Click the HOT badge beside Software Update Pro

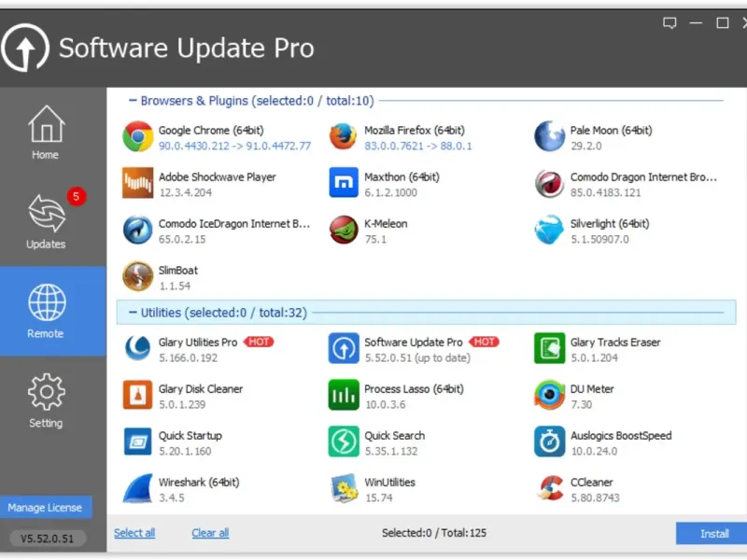click(x=484, y=342)
